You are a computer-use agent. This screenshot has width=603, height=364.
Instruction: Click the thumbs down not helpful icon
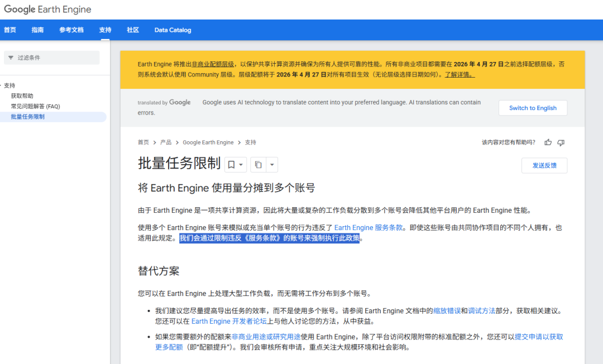(x=561, y=142)
